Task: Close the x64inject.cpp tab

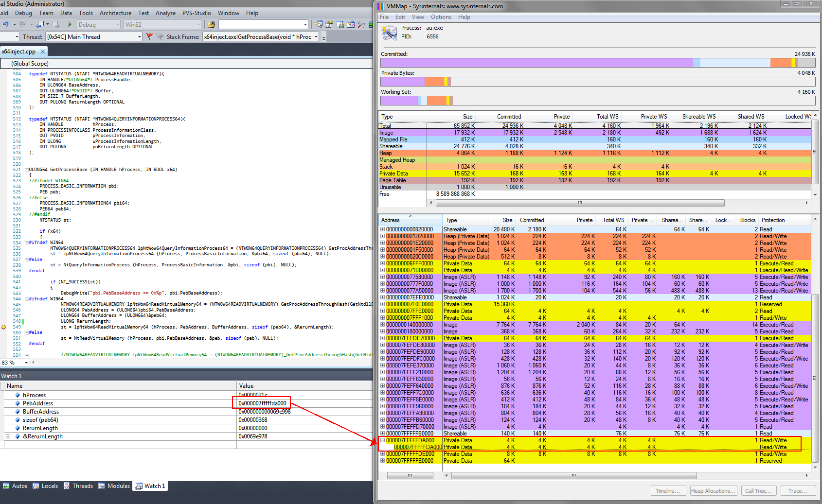Action: tap(43, 52)
